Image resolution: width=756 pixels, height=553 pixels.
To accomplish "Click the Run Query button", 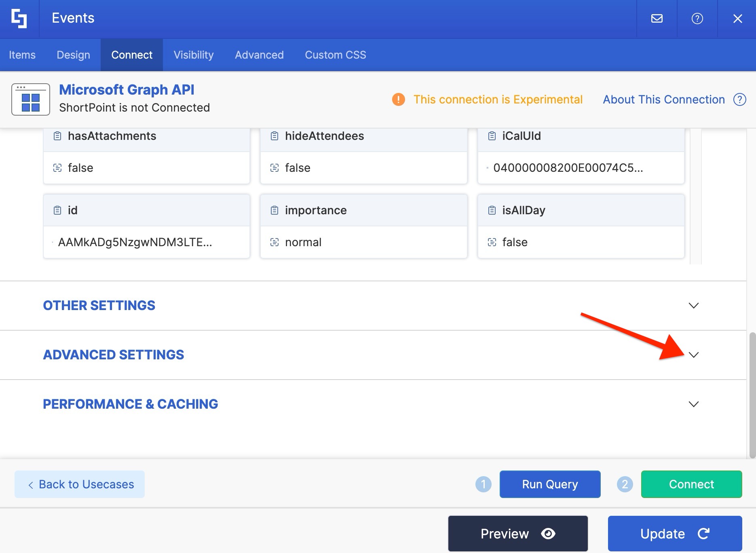I will coord(550,484).
